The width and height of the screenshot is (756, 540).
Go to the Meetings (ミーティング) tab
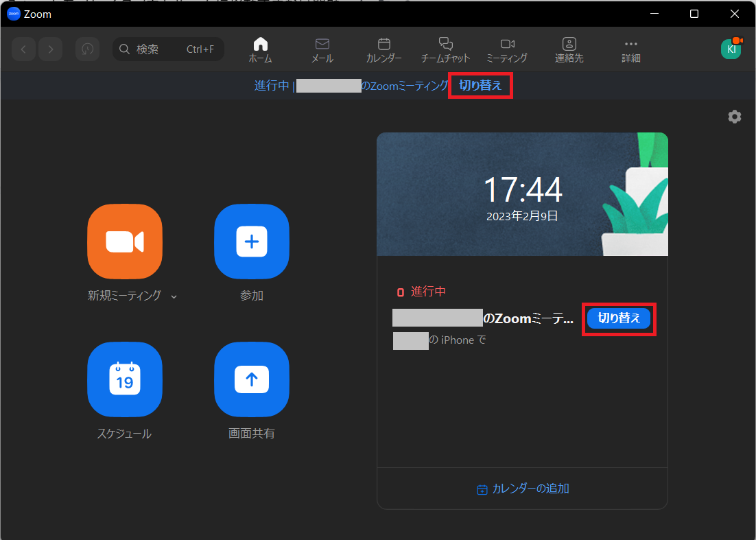507,49
